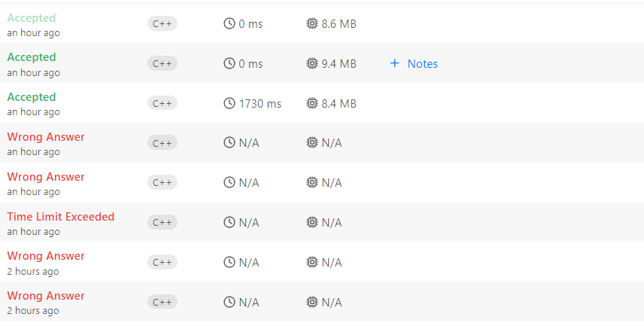Click C++ tag in Time Limit Exceeded row
Viewport: 644px width, 326px height.
(x=163, y=222)
